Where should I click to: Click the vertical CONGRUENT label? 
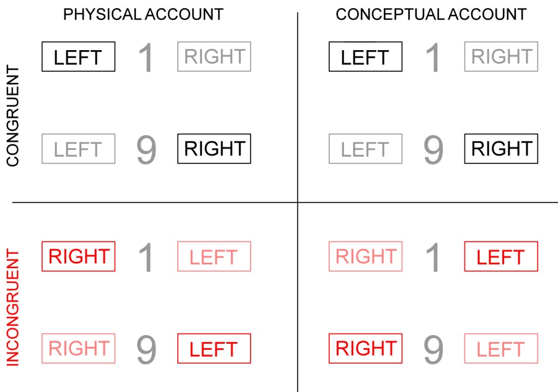14,116
